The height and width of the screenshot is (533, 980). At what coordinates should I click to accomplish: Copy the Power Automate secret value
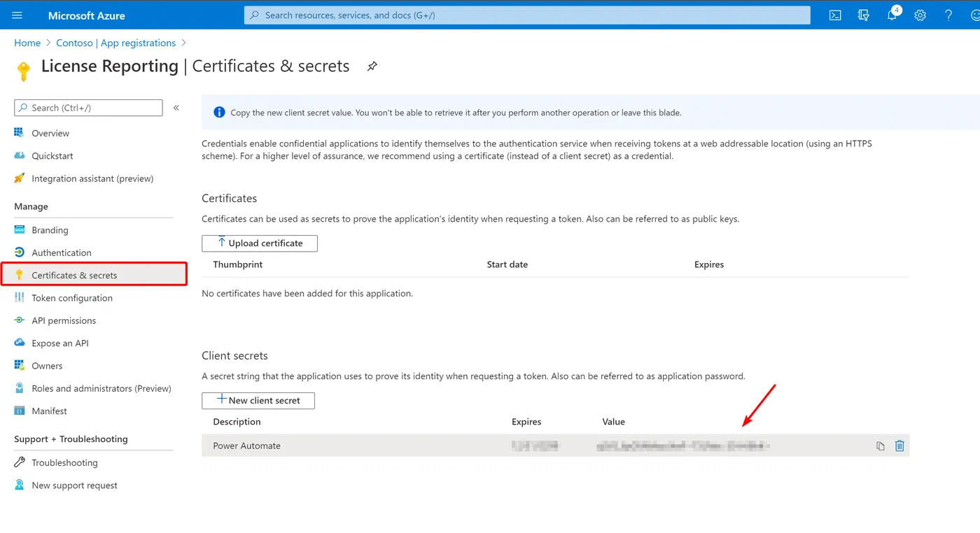click(881, 446)
